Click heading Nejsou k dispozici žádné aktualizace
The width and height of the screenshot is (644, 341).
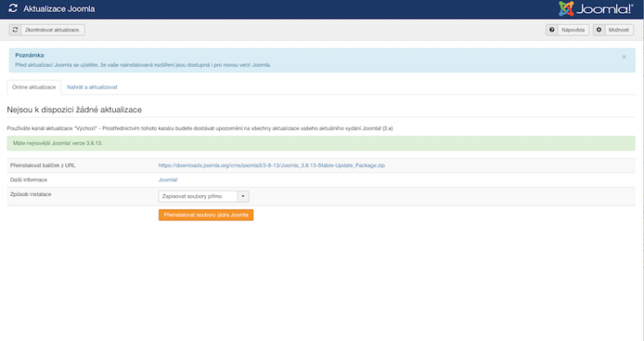pos(74,110)
